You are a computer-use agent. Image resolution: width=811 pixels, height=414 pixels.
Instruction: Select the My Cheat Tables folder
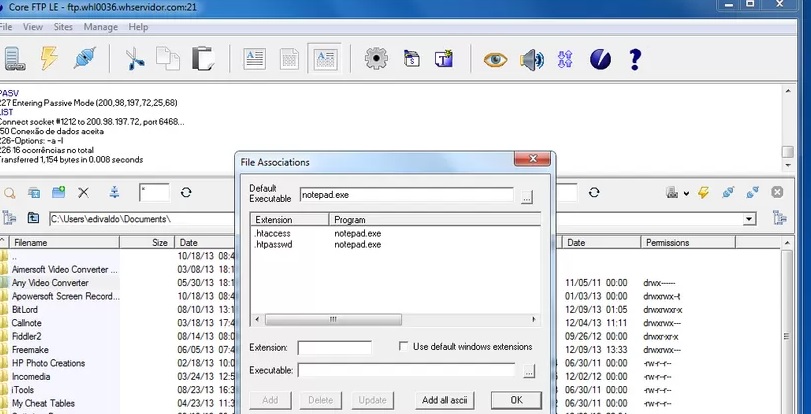[43, 403]
